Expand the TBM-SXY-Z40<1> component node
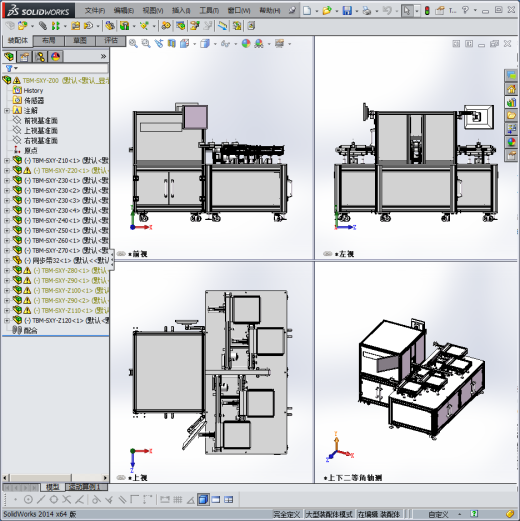520x521 pixels. point(7,221)
